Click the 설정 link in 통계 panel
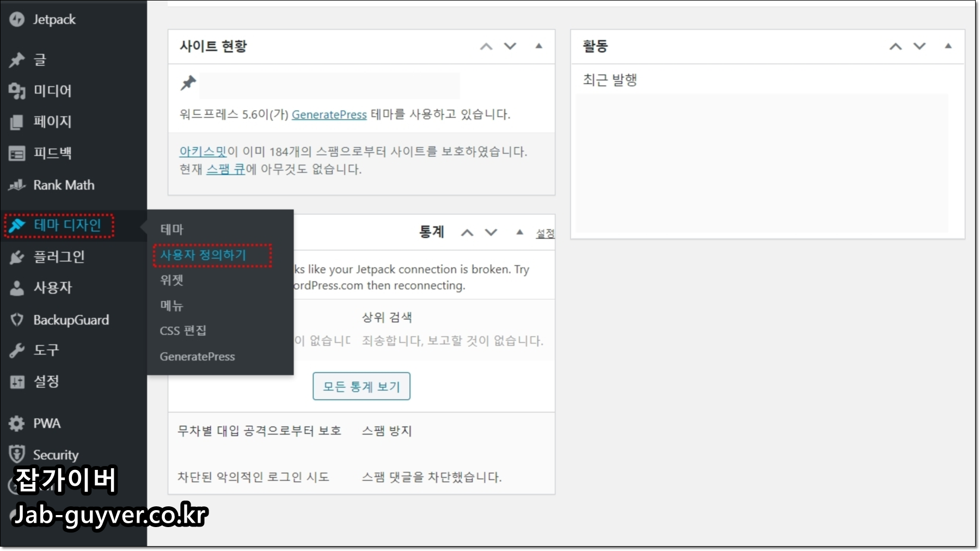This screenshot has height=551, width=980. tap(545, 234)
